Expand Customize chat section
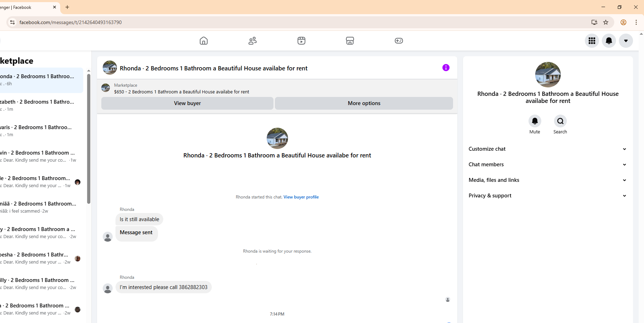Screen dimensions: 644x323 548,149
